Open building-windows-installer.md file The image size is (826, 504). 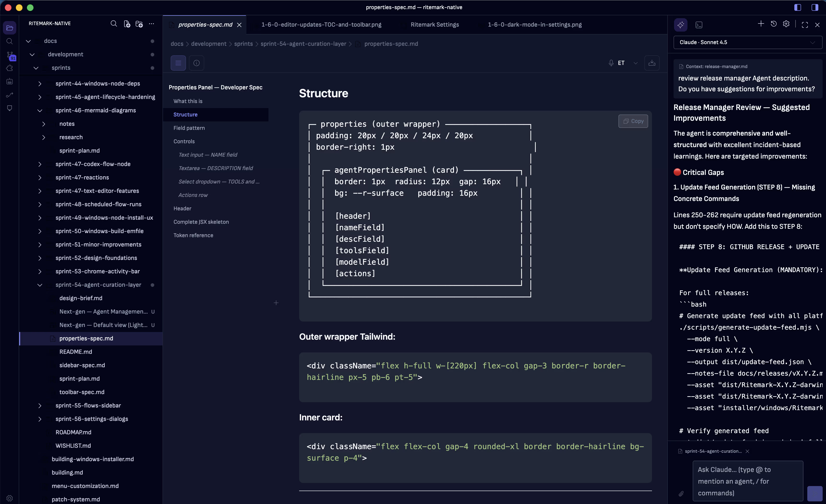coord(93,459)
